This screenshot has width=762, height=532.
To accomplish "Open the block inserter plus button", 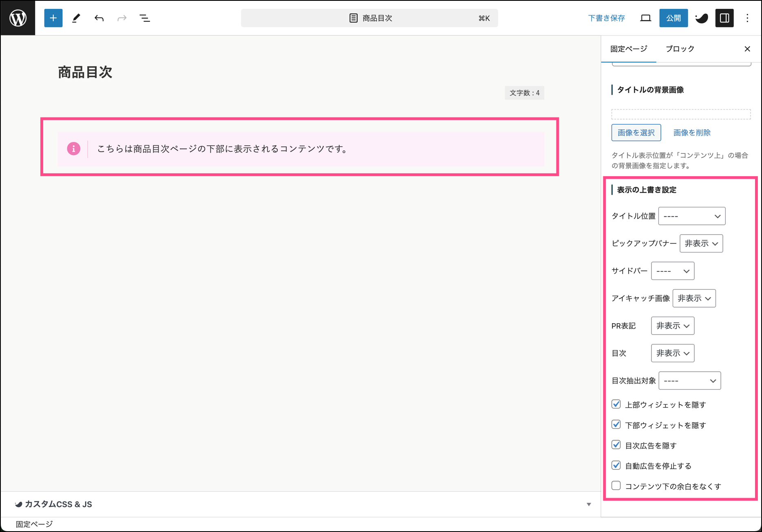I will click(x=53, y=18).
